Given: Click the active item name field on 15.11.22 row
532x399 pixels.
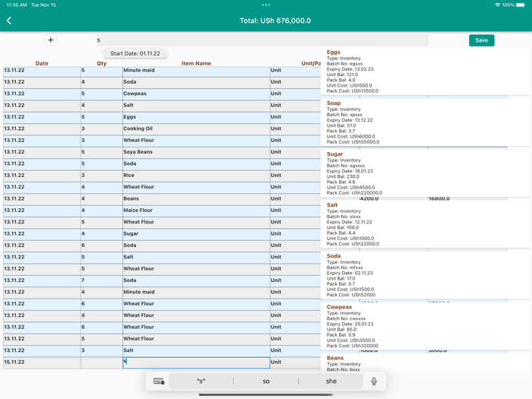Looking at the screenshot, I should point(196,363).
